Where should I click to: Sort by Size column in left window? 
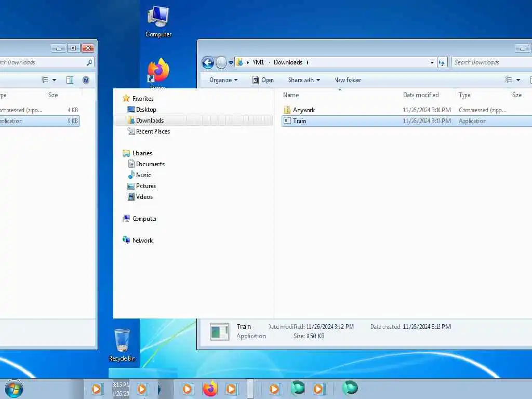53,95
